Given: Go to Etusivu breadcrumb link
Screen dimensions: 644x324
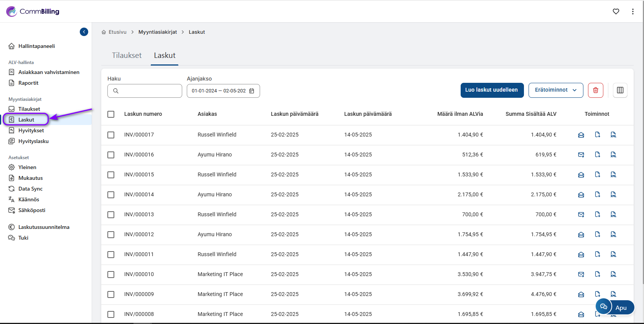Looking at the screenshot, I should pos(117,32).
